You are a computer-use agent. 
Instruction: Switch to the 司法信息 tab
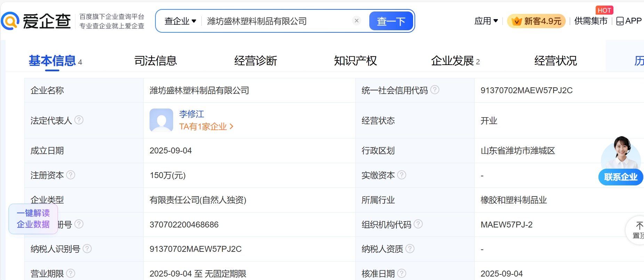point(155,61)
